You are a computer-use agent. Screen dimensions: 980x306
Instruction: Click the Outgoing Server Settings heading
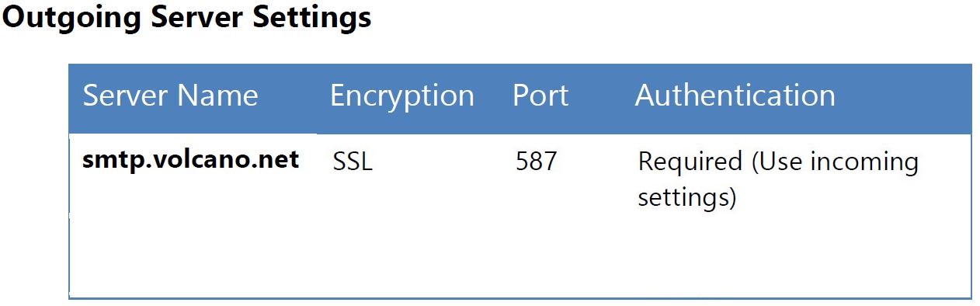coord(186,17)
